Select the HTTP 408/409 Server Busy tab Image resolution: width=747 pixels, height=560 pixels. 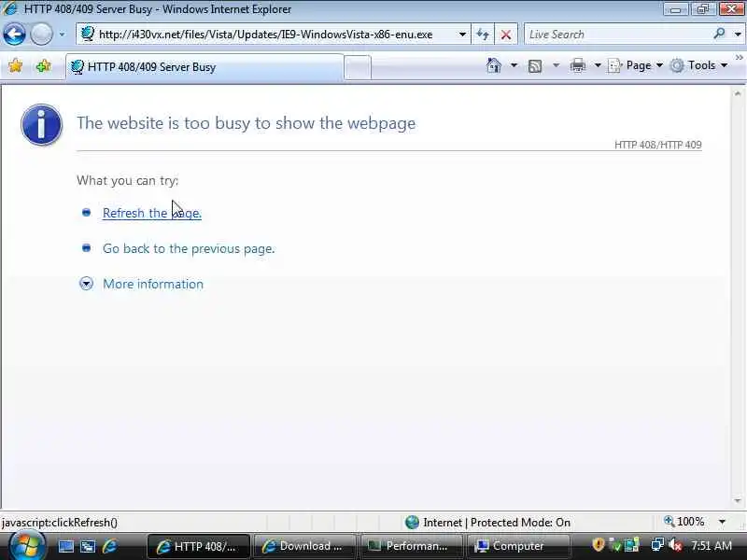pyautogui.click(x=204, y=67)
